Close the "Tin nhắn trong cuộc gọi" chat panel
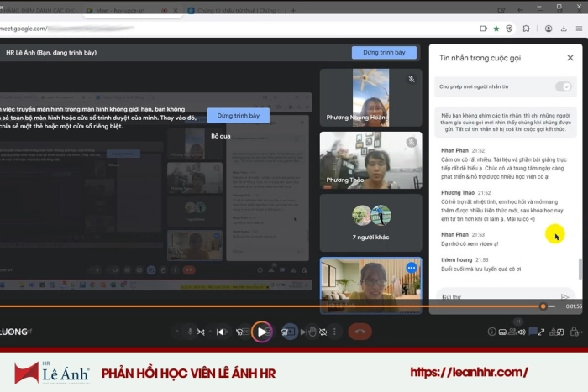588x392 pixels. 570,58
